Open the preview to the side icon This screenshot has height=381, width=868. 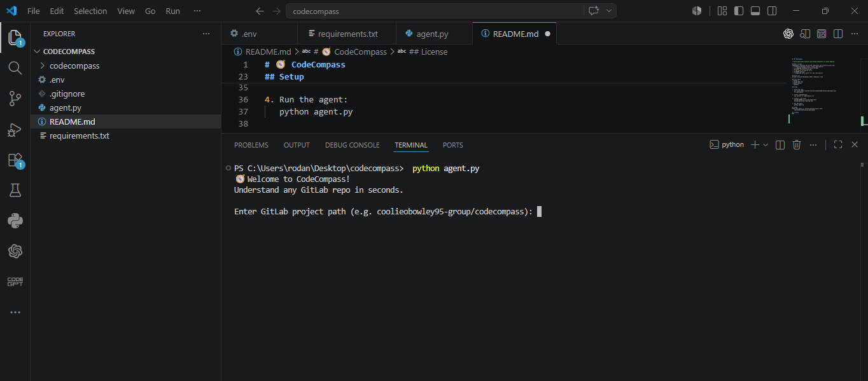click(805, 34)
